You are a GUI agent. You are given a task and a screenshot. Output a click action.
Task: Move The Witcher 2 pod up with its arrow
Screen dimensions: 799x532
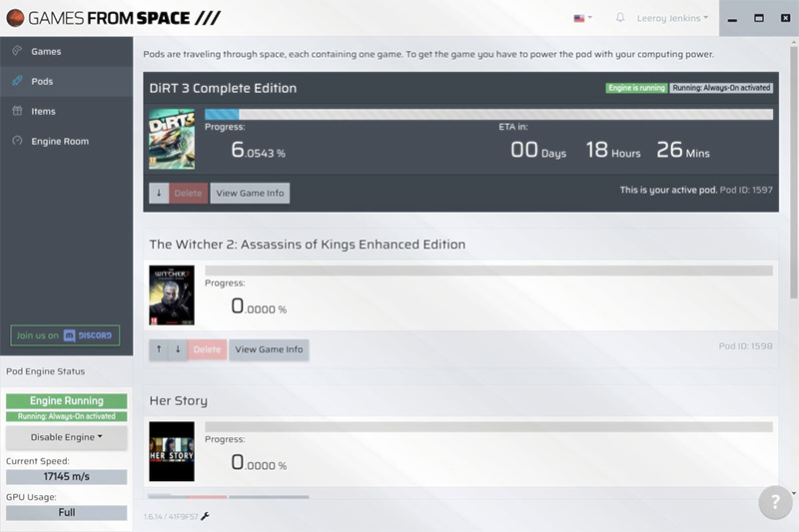coord(159,349)
